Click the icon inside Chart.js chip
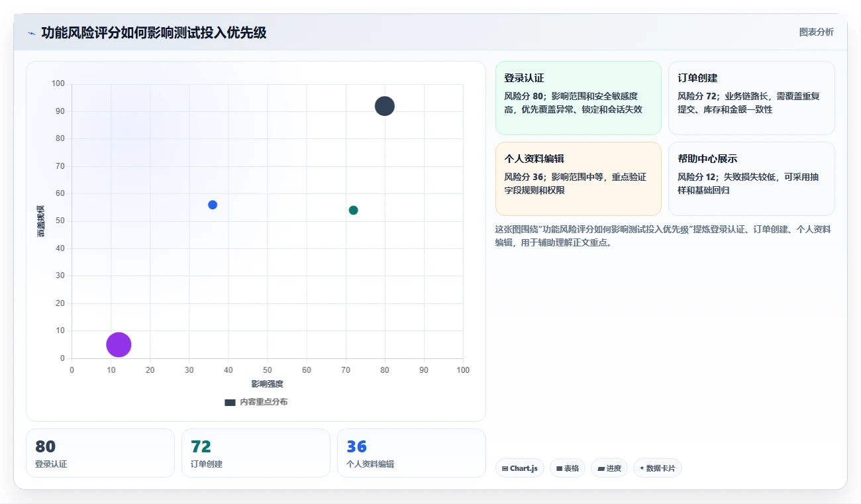 tap(505, 468)
